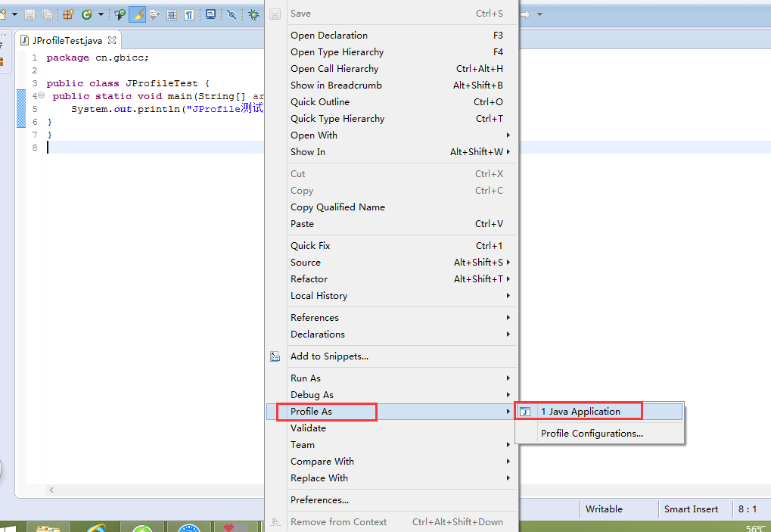Image resolution: width=771 pixels, height=532 pixels.
Task: Open the New dropdown arrow on the toolbar
Action: (x=14, y=14)
